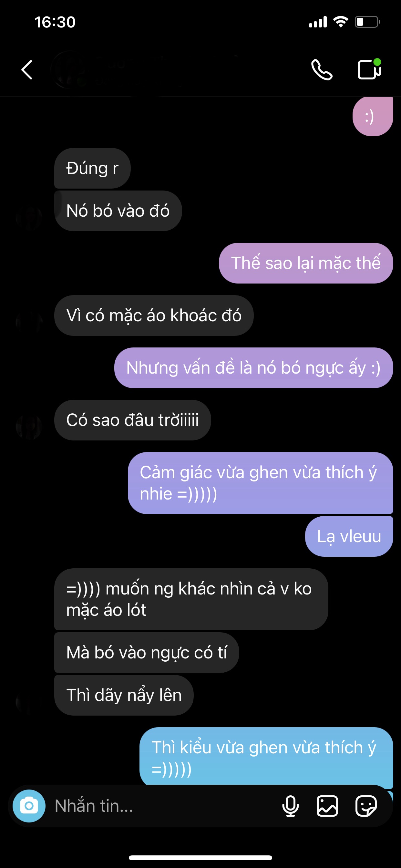Open the sticker picker icon
The image size is (401, 868).
tap(366, 806)
